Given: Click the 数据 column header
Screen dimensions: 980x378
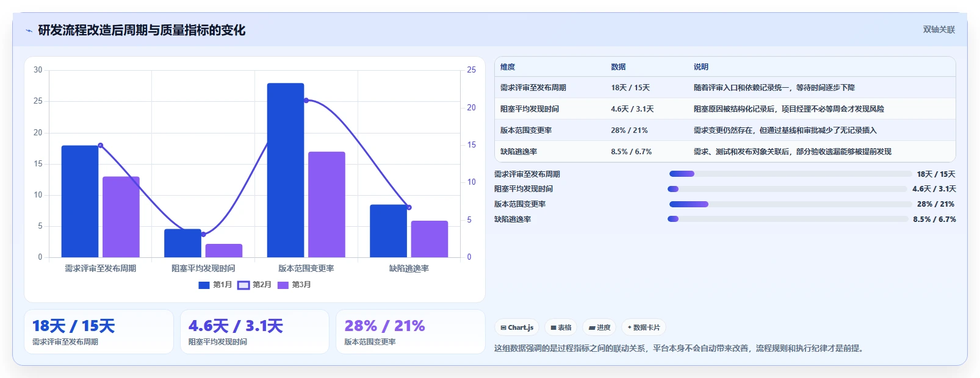Looking at the screenshot, I should coord(618,67).
